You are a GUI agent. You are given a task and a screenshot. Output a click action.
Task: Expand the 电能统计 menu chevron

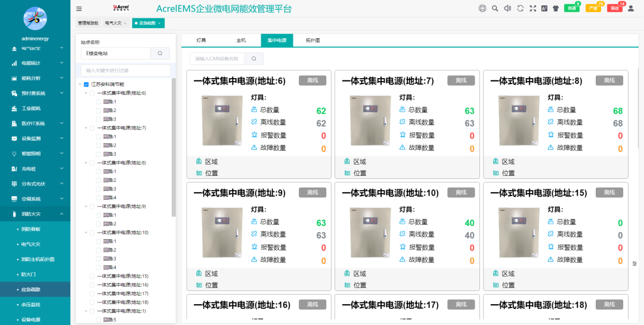coord(61,63)
